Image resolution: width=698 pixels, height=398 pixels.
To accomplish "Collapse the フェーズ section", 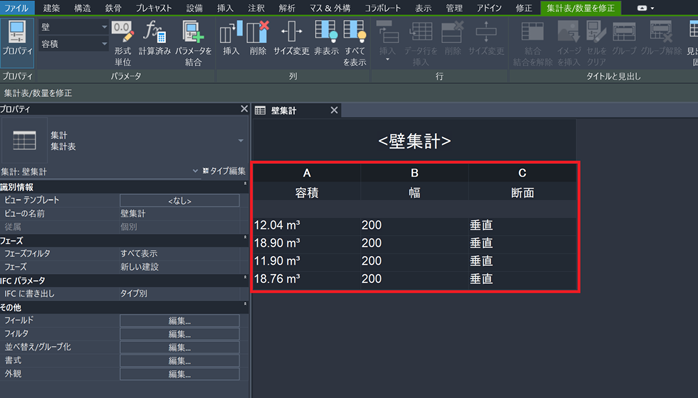I will pyautogui.click(x=245, y=237).
